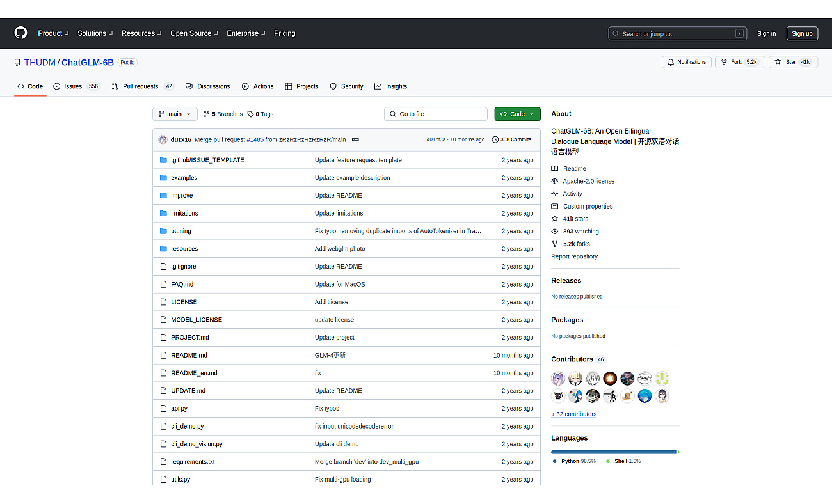Click the Notifications button
Image resolution: width=832 pixels, height=504 pixels.
(686, 62)
